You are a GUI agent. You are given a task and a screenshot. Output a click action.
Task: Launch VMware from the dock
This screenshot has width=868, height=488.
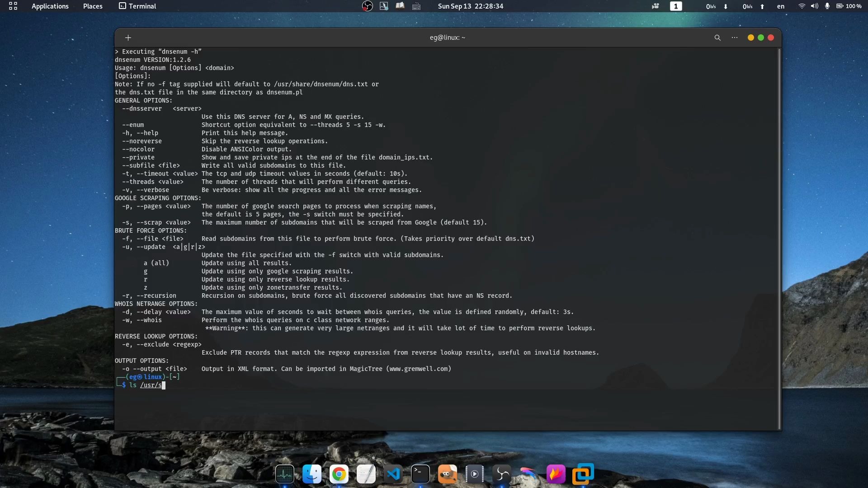(583, 474)
